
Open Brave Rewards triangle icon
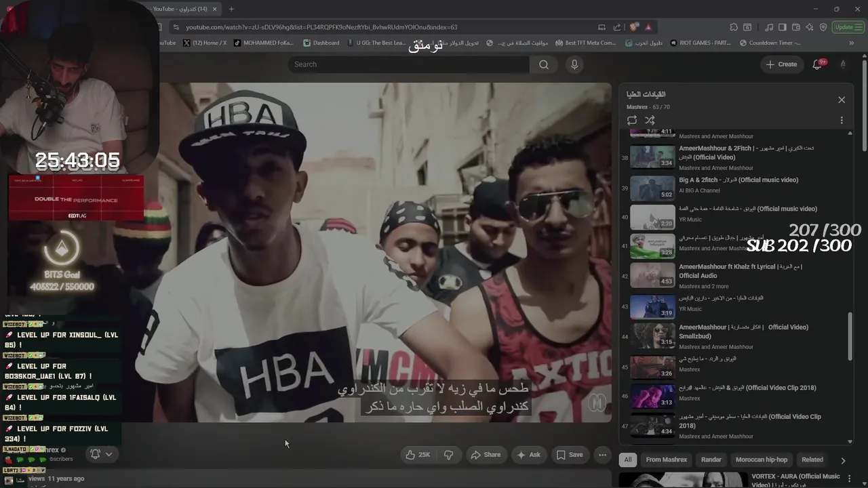(x=648, y=27)
